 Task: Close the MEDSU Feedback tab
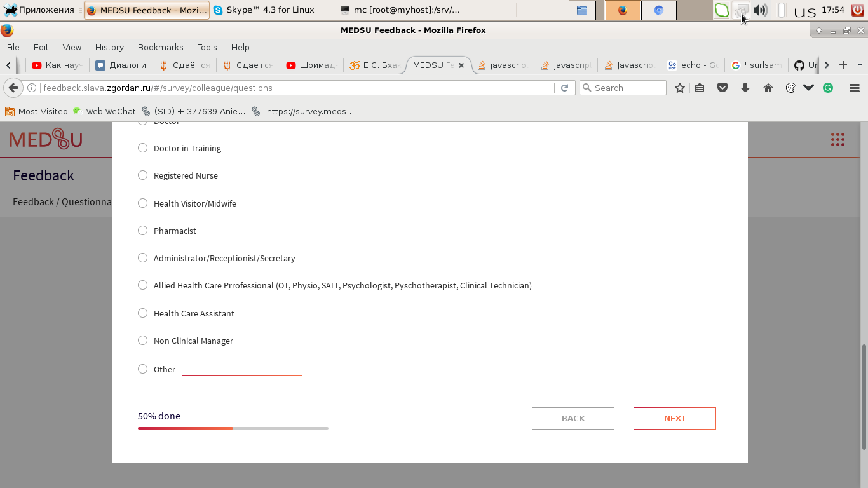[x=461, y=65]
